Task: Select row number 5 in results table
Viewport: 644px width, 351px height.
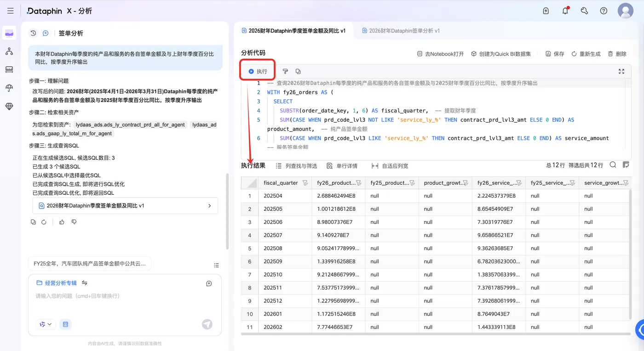Action: tap(250, 249)
